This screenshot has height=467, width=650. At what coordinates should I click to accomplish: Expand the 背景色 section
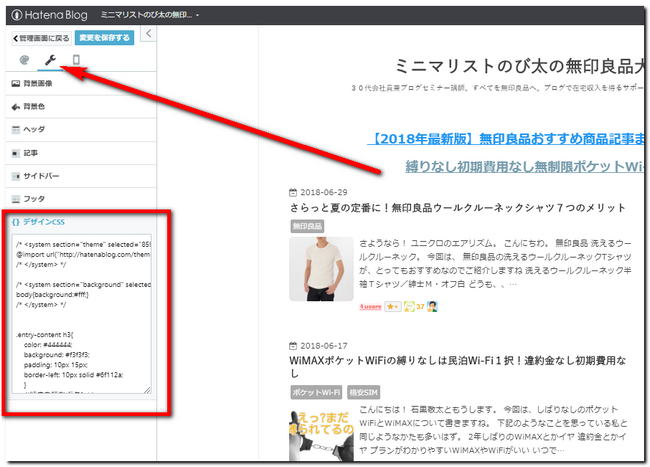click(x=81, y=107)
